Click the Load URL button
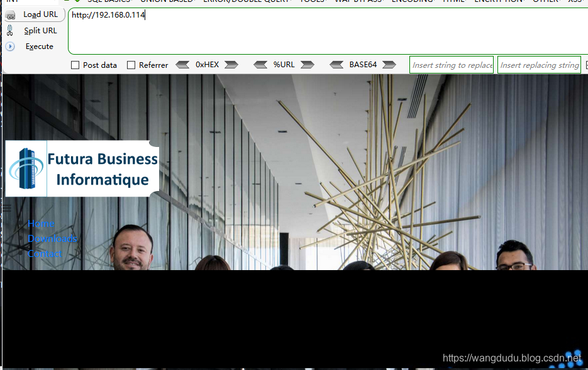 point(34,14)
